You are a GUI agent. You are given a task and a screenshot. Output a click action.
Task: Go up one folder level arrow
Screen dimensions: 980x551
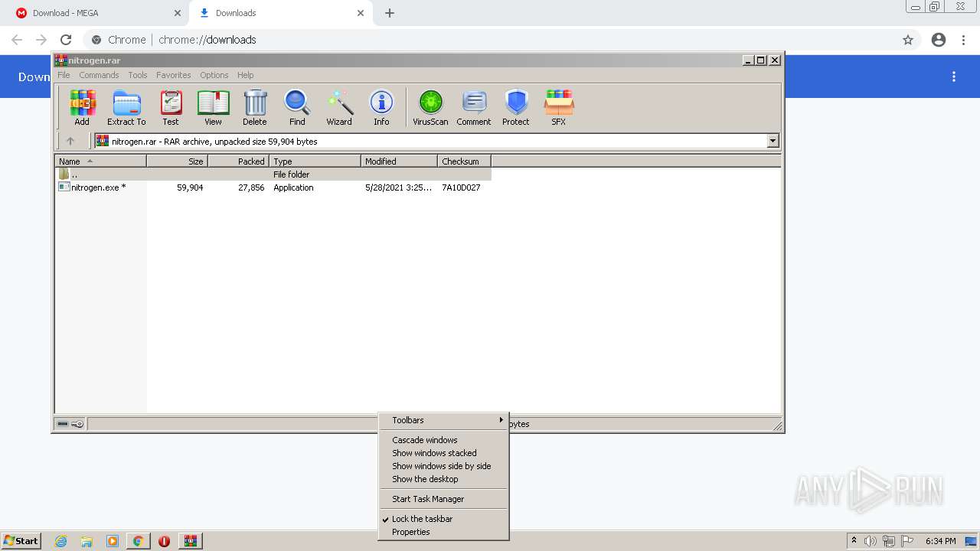pyautogui.click(x=70, y=141)
